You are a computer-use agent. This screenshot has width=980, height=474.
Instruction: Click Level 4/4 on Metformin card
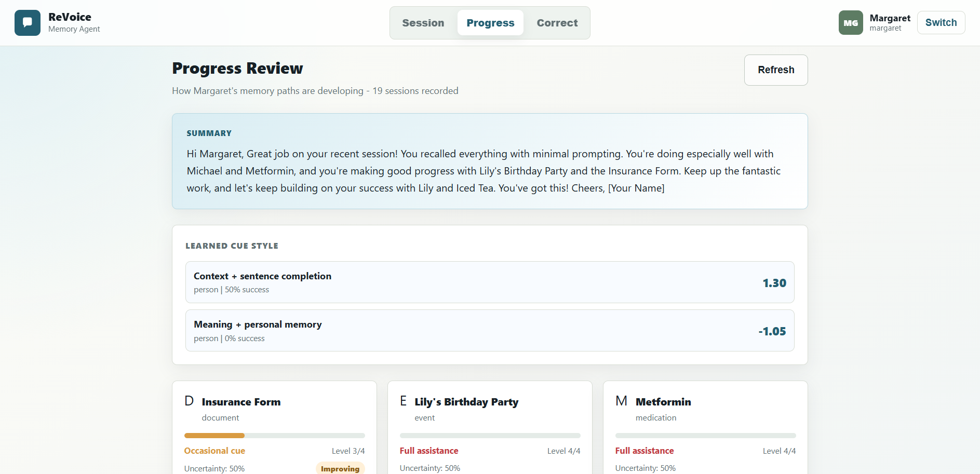[x=780, y=451]
